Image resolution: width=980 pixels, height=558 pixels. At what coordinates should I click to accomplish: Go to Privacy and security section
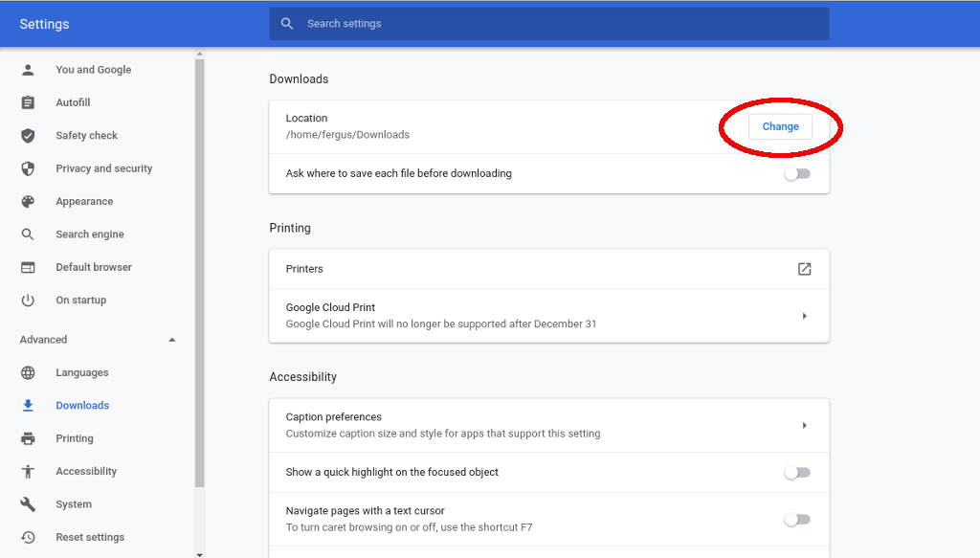pyautogui.click(x=103, y=168)
